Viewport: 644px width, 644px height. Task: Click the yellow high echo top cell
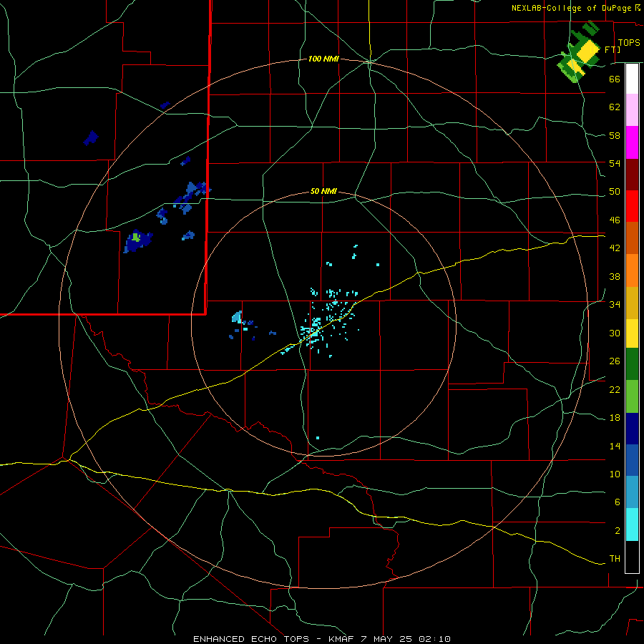(587, 52)
